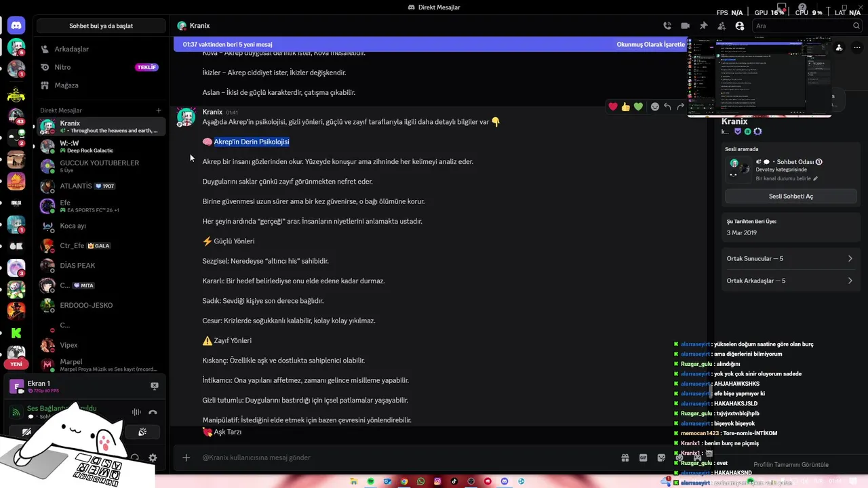Add friends to this DM
The width and height of the screenshot is (868, 488).
[721, 26]
